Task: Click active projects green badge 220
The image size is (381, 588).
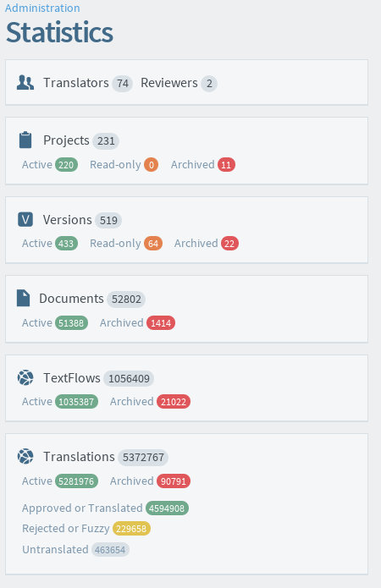Action: click(66, 165)
